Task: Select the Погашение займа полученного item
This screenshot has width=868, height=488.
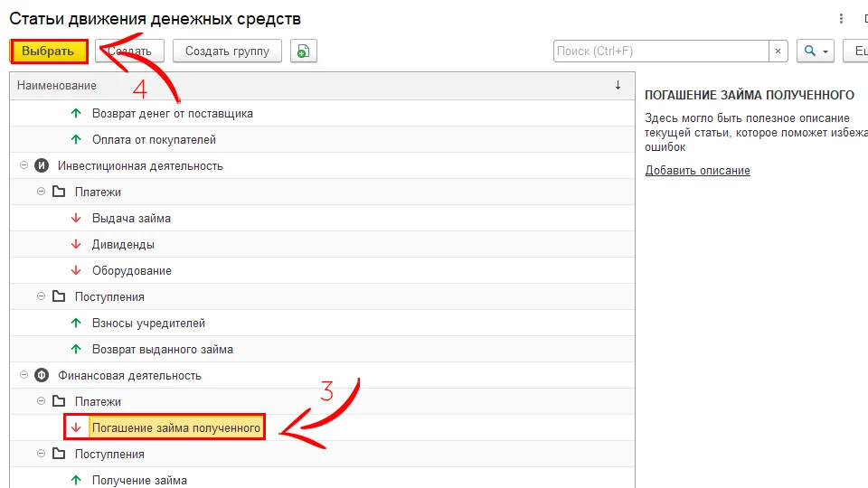Action: point(175,428)
